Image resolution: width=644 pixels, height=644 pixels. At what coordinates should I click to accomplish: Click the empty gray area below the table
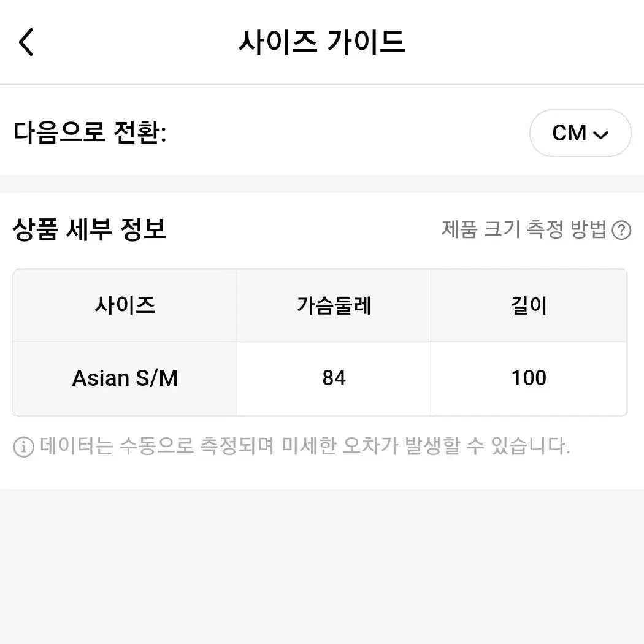click(322, 567)
